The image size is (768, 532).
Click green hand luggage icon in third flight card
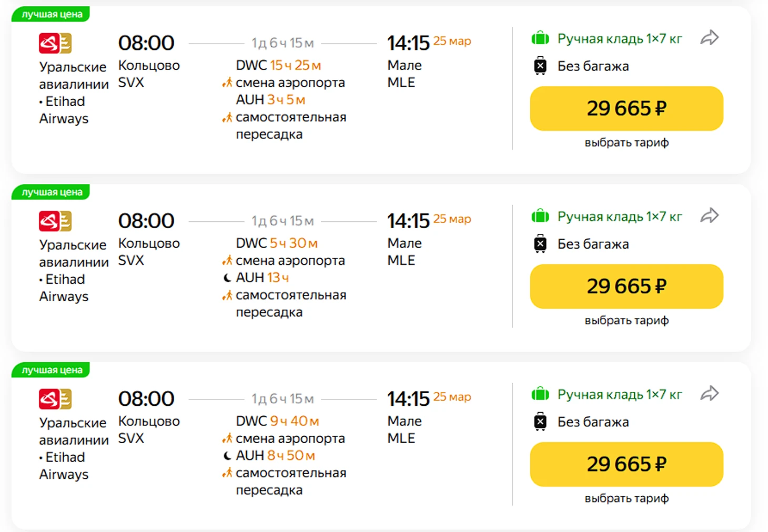pyautogui.click(x=540, y=394)
